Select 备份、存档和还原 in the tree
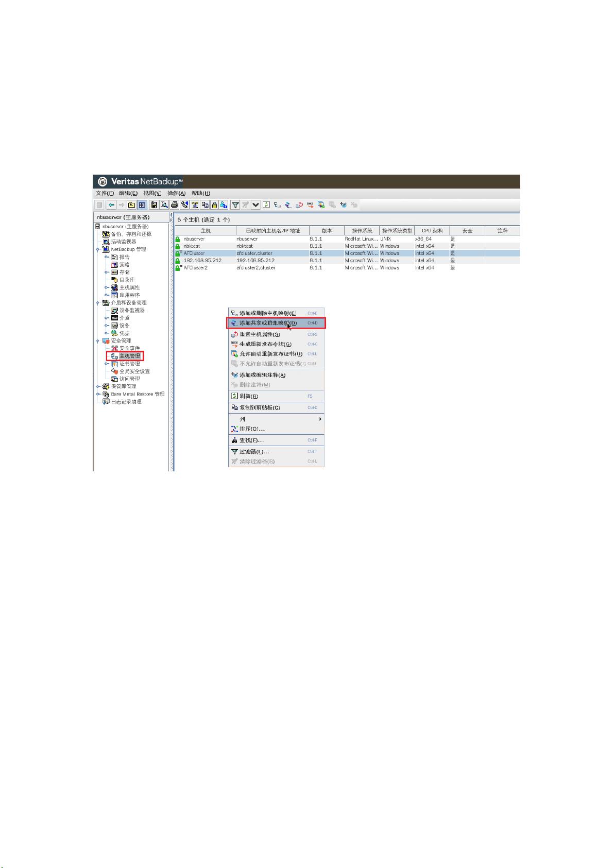 click(x=131, y=234)
